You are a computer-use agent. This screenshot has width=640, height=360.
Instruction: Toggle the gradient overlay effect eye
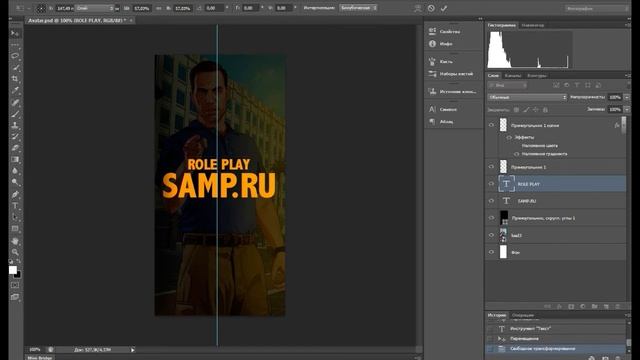click(x=517, y=154)
